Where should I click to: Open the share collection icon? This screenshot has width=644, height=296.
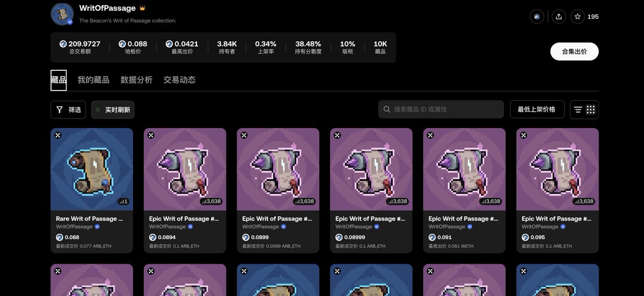click(559, 17)
